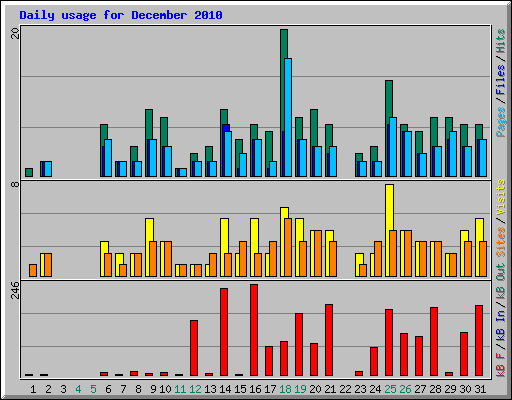Click the red kB bar for day 28
Viewport: 512px width, 400px height.
434,342
